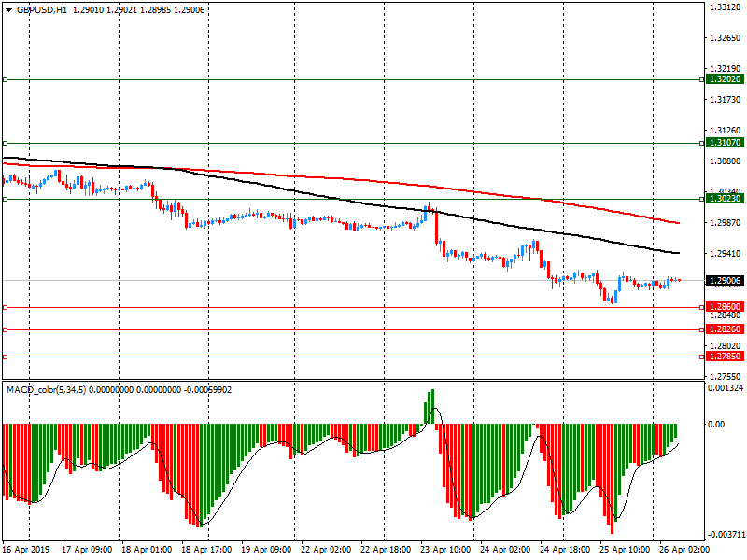This screenshot has height=560, width=747.
Task: Select the green 1.31070 level price tag
Action: coord(725,143)
